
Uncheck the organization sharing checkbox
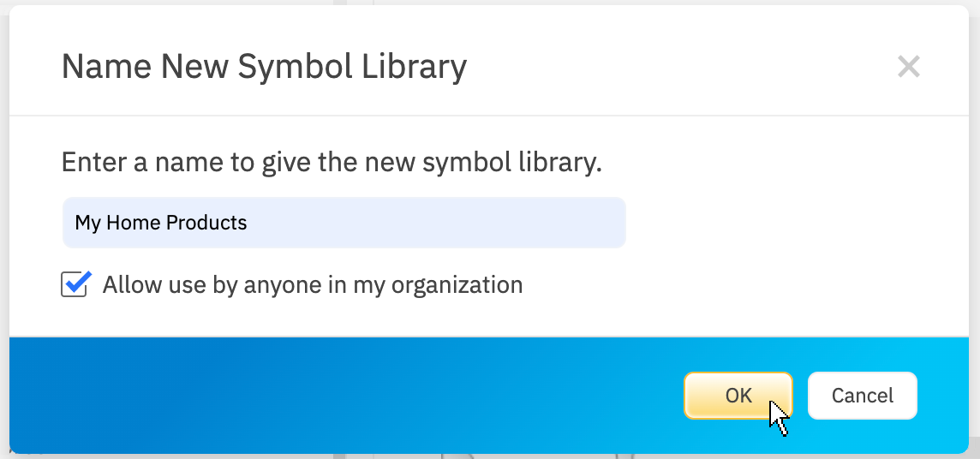75,284
